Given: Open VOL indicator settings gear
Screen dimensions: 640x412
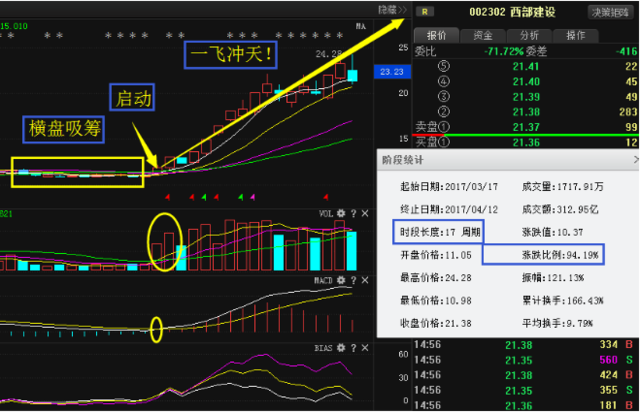Looking at the screenshot, I should tap(341, 213).
